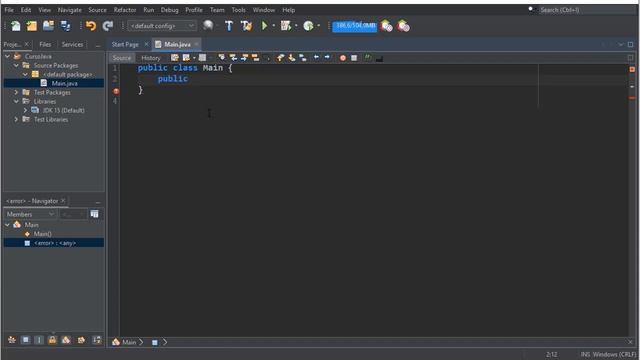Viewport: 640px width, 360px height.
Task: Click the New File toolbar icon
Action: click(16, 26)
